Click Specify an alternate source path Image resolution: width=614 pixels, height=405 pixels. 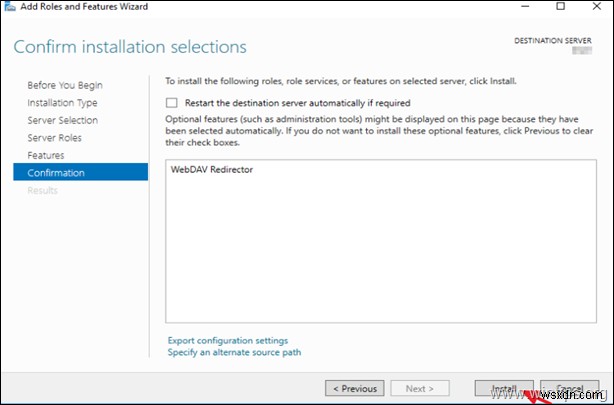[235, 352]
